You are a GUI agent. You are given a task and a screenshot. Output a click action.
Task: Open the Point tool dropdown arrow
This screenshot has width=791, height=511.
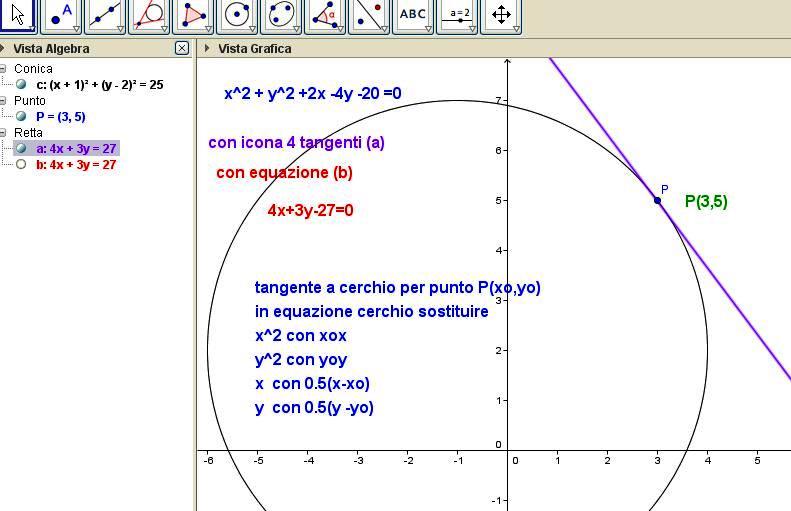[77, 29]
